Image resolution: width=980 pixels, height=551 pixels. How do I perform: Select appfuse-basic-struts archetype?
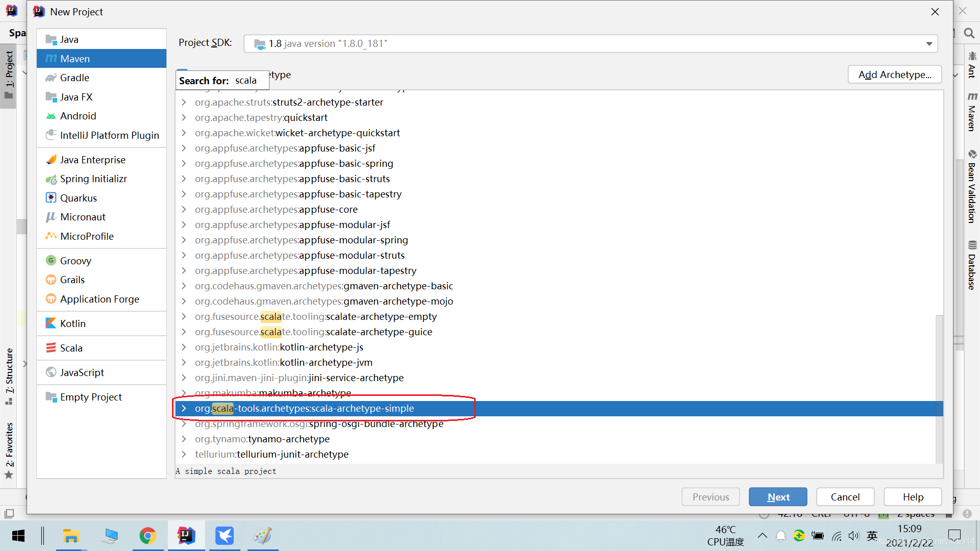pyautogui.click(x=292, y=179)
